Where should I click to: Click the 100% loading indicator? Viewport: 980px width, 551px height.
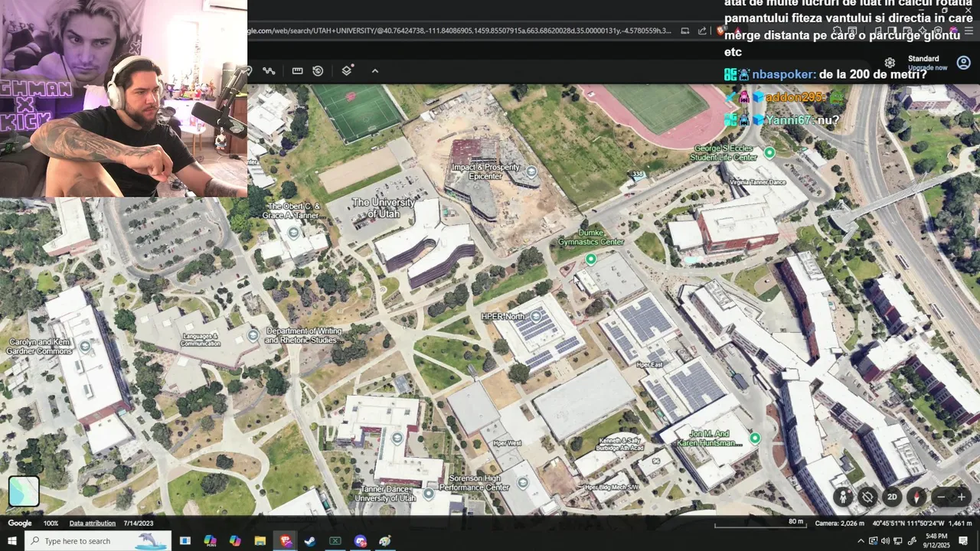[x=51, y=523]
